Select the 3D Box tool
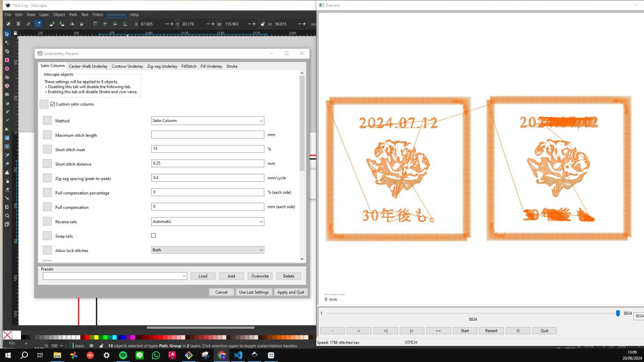The width and height of the screenshot is (644, 362). coord(7,86)
